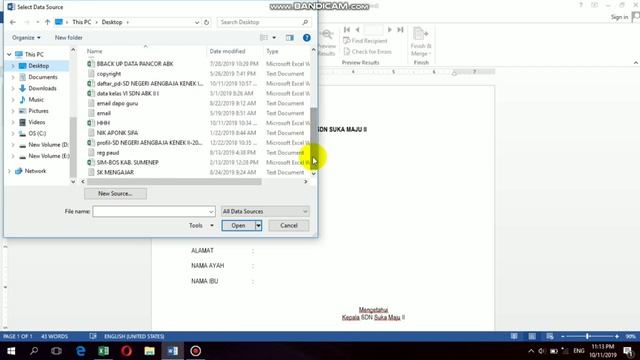This screenshot has height=360, width=640.
Task: Expand the File name history dropdown
Action: click(211, 211)
